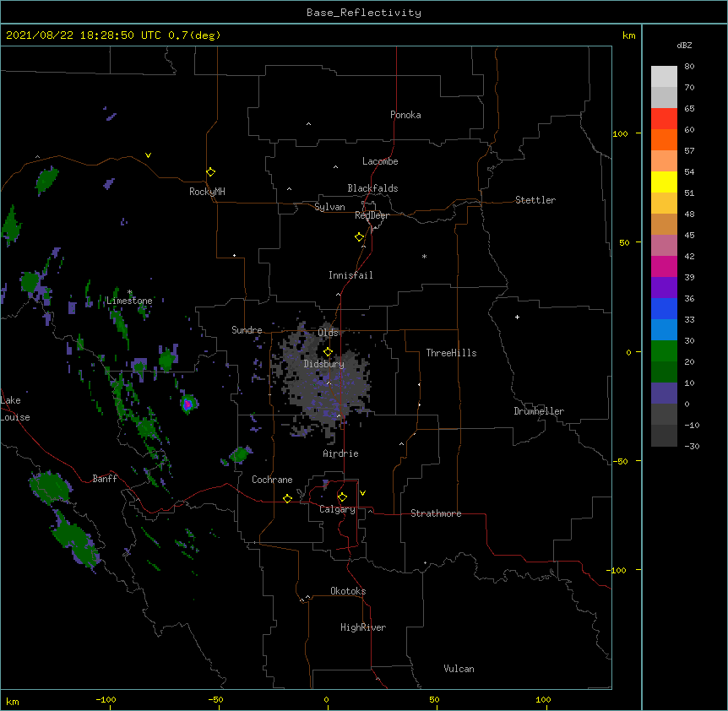Click the Okotoks label
The height and width of the screenshot is (711, 728).
point(348,591)
